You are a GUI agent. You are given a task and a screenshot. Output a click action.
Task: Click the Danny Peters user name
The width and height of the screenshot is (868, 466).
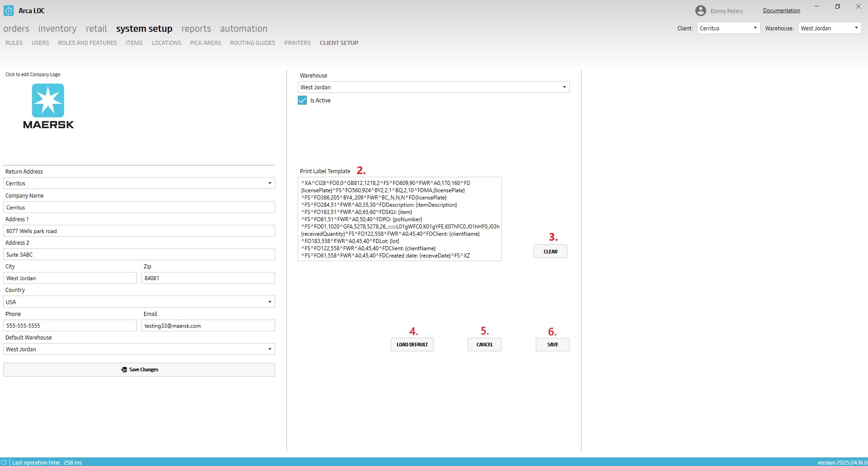click(x=727, y=11)
